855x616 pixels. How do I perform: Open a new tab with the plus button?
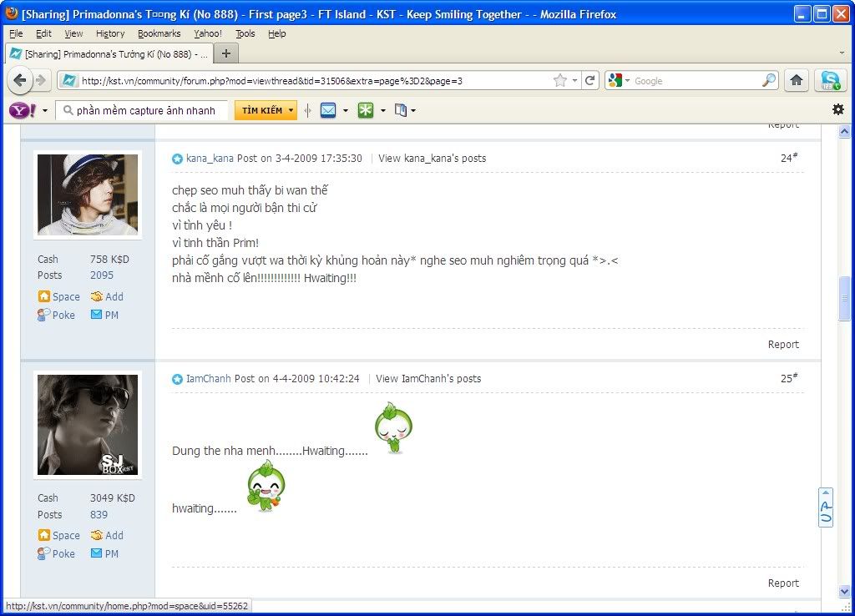pos(225,53)
